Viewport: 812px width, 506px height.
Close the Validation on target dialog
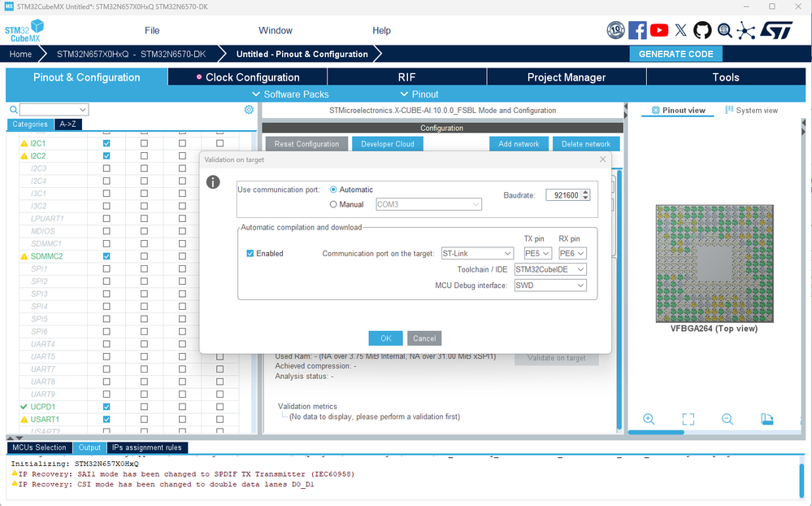coord(603,159)
